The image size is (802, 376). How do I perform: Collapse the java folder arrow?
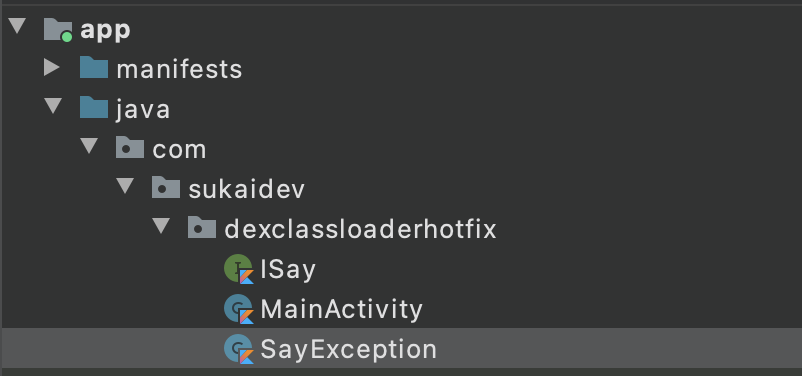click(x=53, y=106)
